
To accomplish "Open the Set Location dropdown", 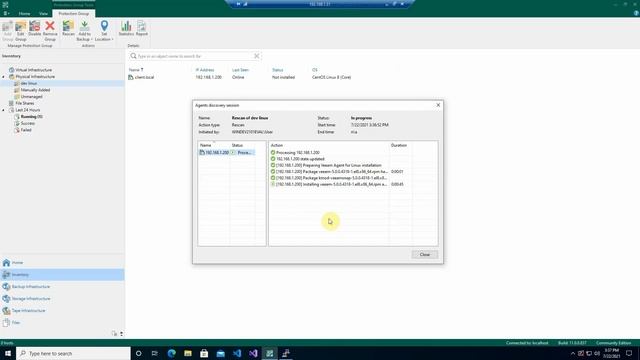I will click(x=104, y=31).
